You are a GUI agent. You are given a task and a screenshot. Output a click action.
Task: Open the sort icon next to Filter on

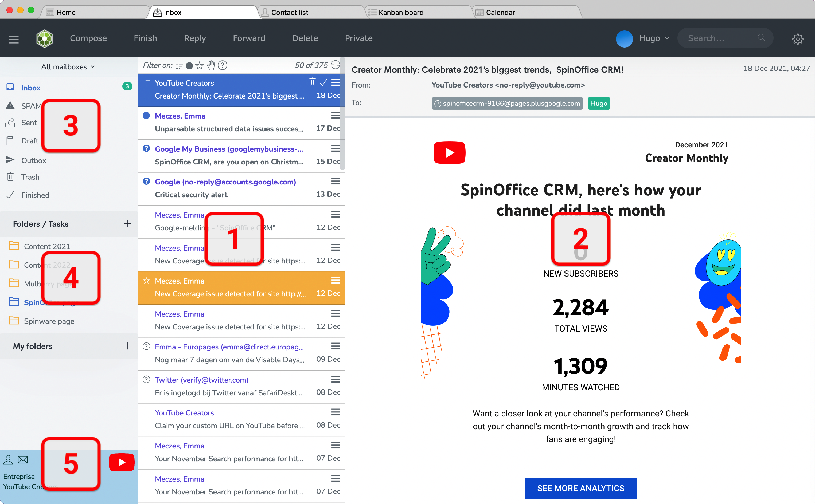(179, 65)
